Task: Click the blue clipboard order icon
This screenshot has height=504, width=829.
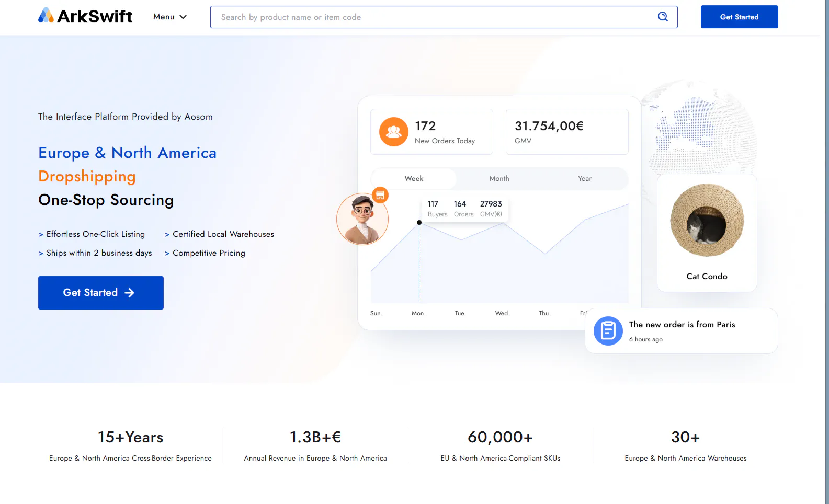Action: (x=608, y=331)
